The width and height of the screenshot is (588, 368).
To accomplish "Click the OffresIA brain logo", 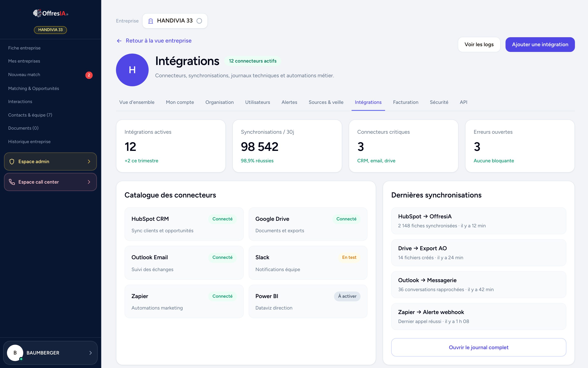I will pyautogui.click(x=51, y=13).
